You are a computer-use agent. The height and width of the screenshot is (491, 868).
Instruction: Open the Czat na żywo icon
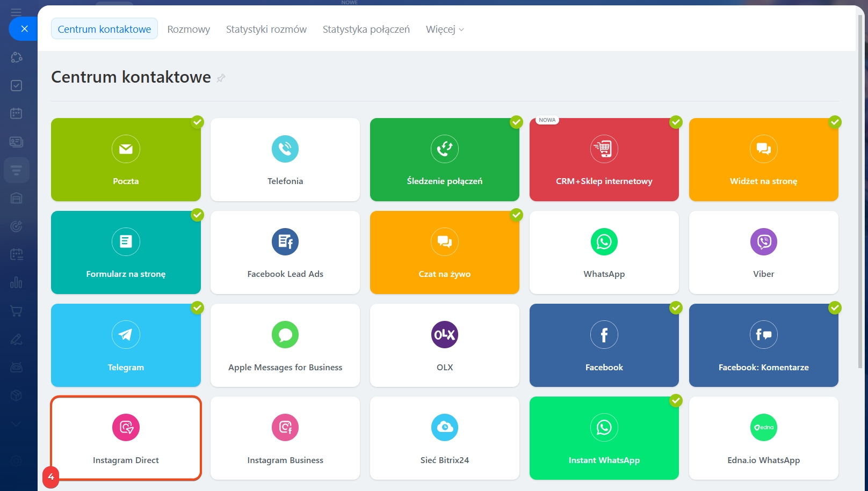445,241
